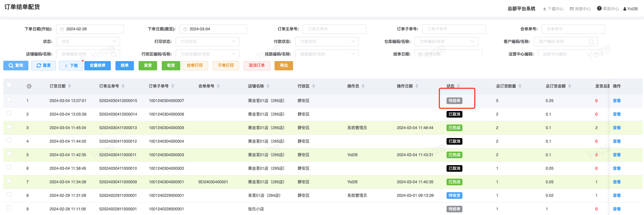This screenshot has width=644, height=215.
Task: Sort by total order quantity arrows
Action: [520, 86]
